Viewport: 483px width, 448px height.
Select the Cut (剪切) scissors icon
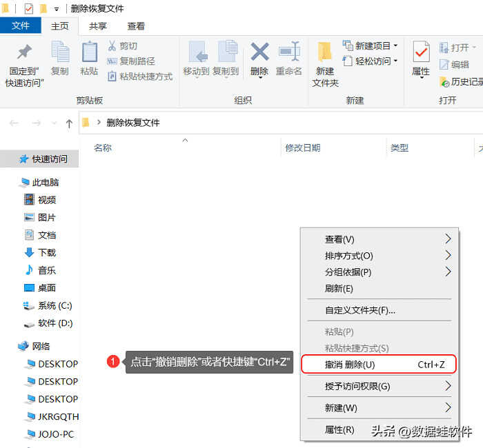112,46
